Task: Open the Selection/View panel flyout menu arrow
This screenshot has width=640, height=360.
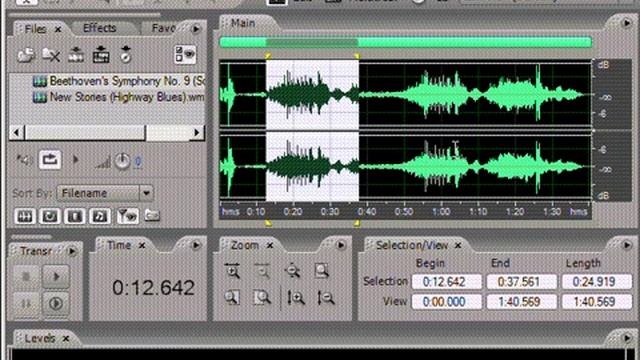Action: coord(627,245)
